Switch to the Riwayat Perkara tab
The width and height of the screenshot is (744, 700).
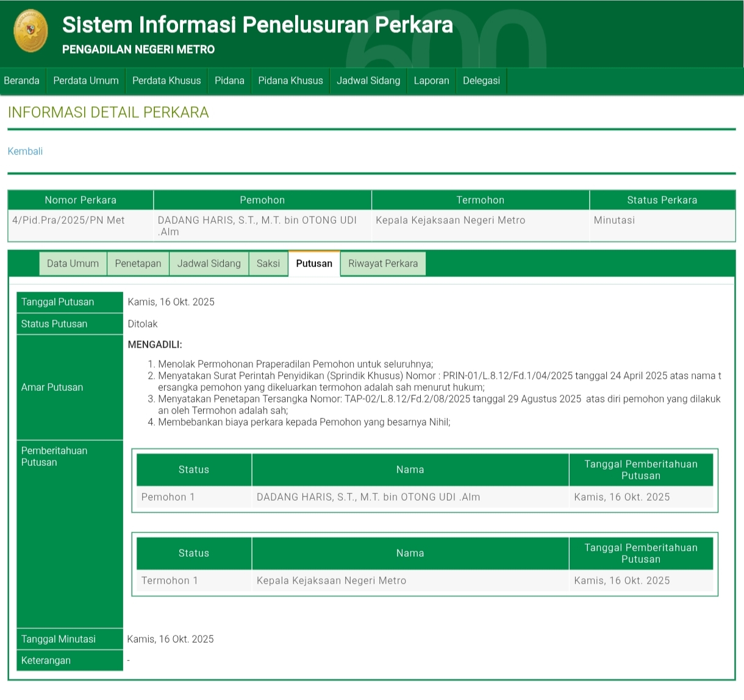tap(383, 263)
